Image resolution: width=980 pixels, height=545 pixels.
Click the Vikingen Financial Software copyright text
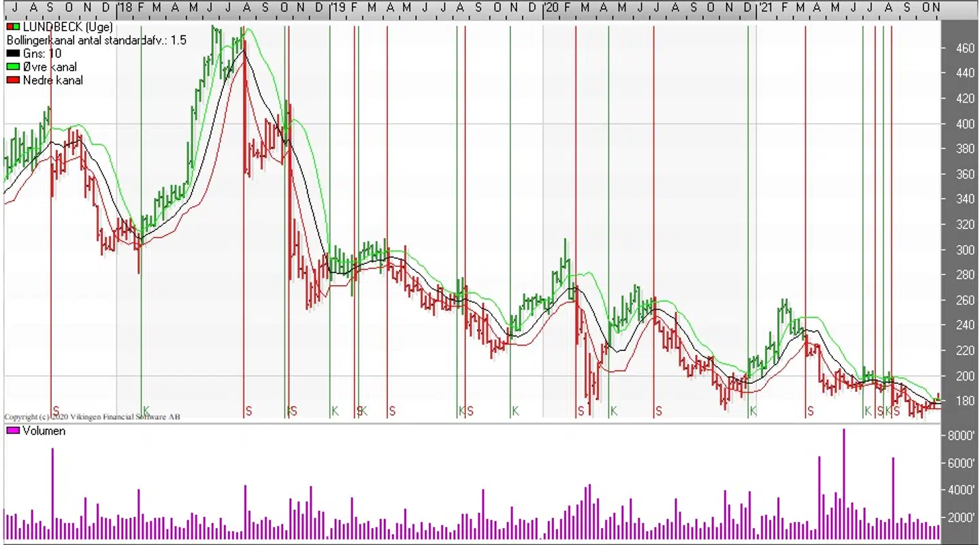(92, 416)
